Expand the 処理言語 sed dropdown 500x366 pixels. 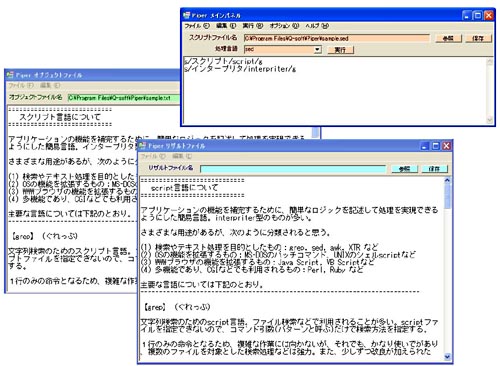point(318,49)
